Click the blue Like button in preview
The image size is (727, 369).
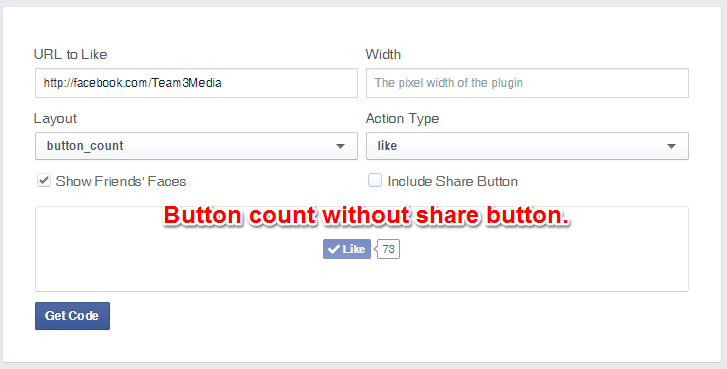(x=347, y=249)
